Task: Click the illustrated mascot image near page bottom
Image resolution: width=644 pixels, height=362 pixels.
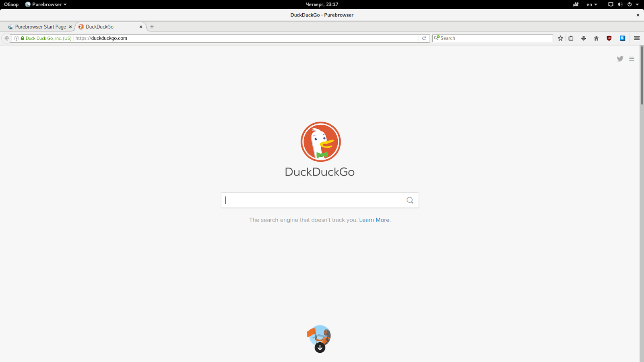Action: pos(319,335)
